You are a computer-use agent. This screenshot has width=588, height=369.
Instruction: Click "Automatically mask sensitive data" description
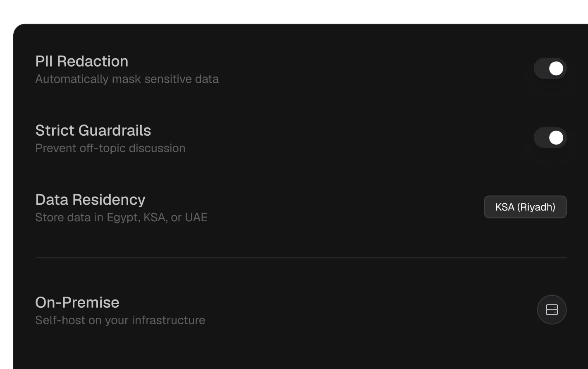(127, 79)
